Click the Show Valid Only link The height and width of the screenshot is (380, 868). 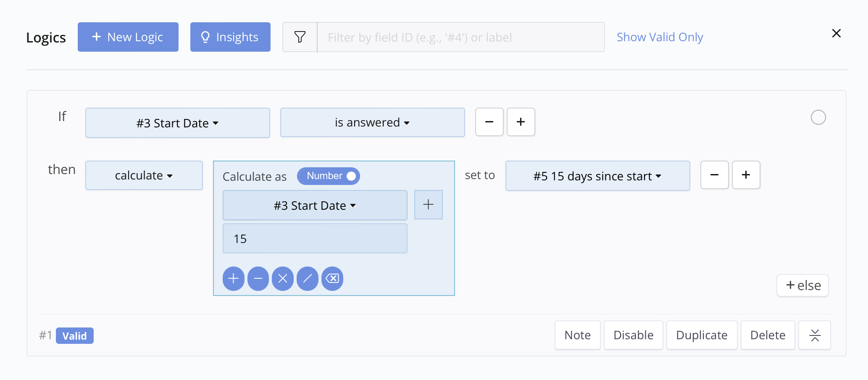pos(660,37)
